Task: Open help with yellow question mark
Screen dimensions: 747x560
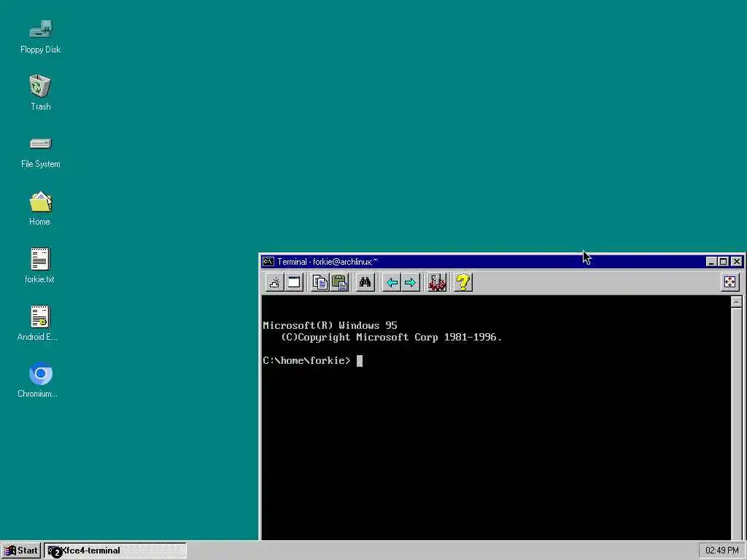Action: pos(462,282)
